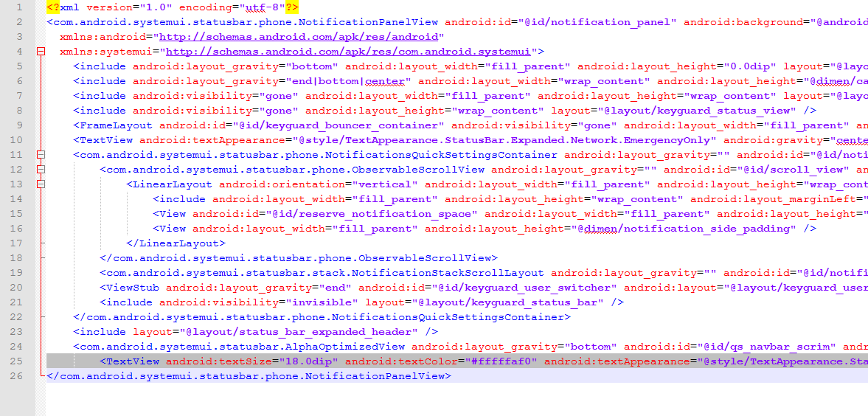This screenshot has width=868, height=416.
Task: Collapse the NotificationsQuickSettingsContainer fold on line 11
Action: (x=41, y=155)
